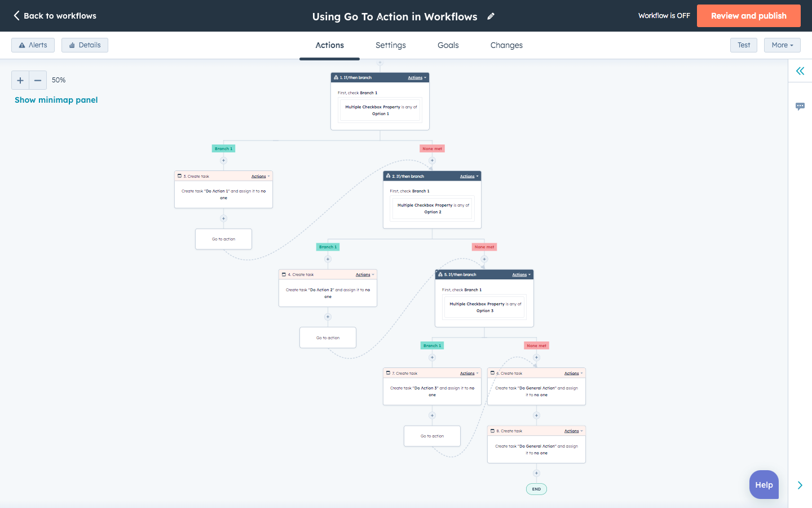Open Help from the floating Help button
The height and width of the screenshot is (508, 812).
point(764,484)
